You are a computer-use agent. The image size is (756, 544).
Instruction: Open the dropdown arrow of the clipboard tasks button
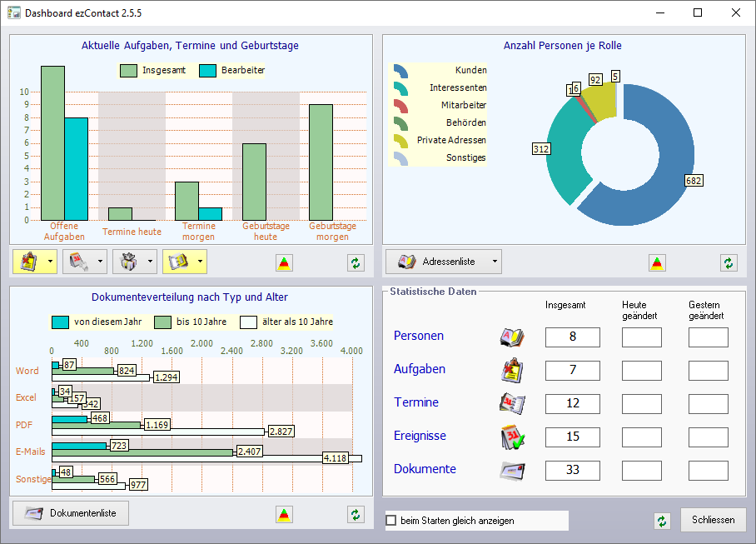pos(51,262)
